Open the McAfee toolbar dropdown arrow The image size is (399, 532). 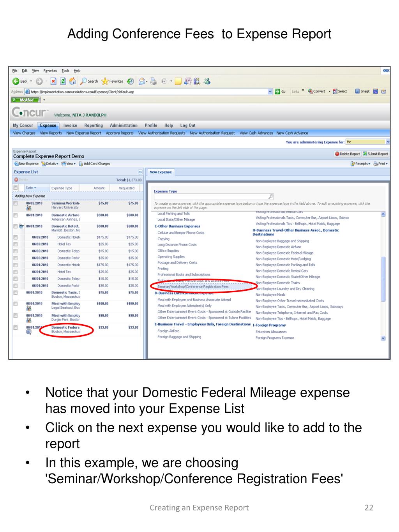click(x=44, y=100)
